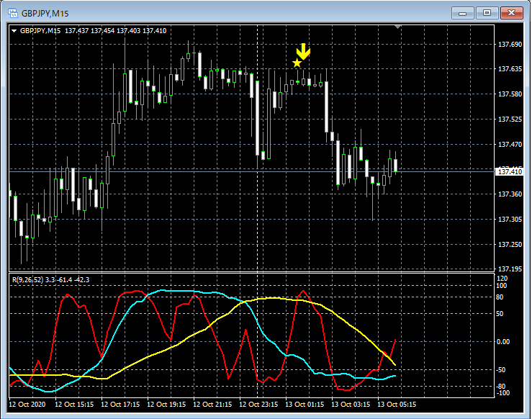Screen dimensions: 532x419
Task: Click the 12 Oct 15:15 time label
Action: pos(74,405)
